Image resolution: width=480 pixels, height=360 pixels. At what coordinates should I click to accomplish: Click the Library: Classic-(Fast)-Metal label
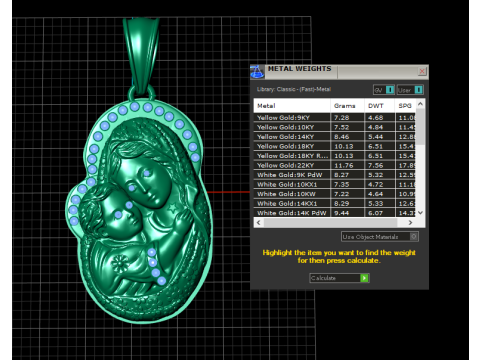(294, 89)
